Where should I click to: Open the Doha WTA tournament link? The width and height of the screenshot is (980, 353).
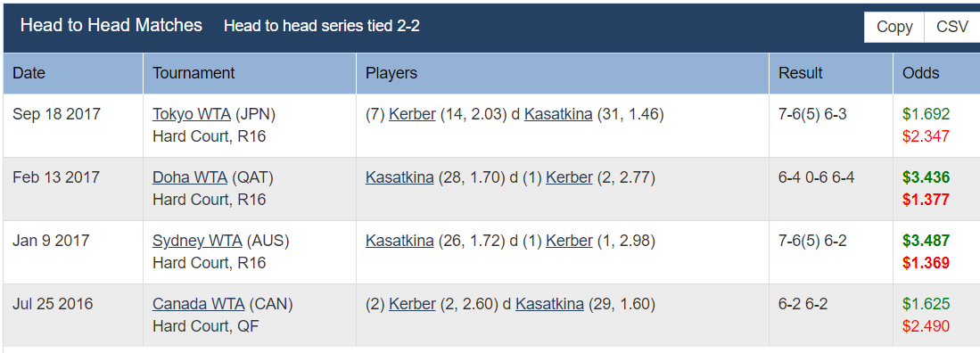click(190, 177)
